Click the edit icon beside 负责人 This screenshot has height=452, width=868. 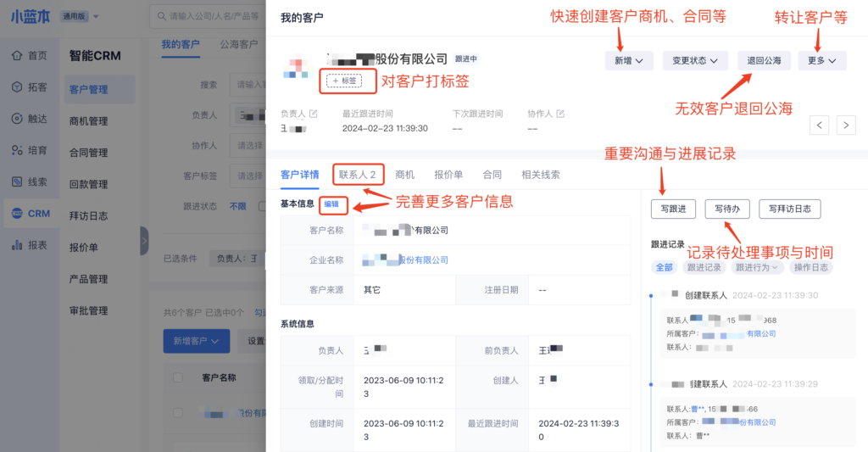[313, 114]
